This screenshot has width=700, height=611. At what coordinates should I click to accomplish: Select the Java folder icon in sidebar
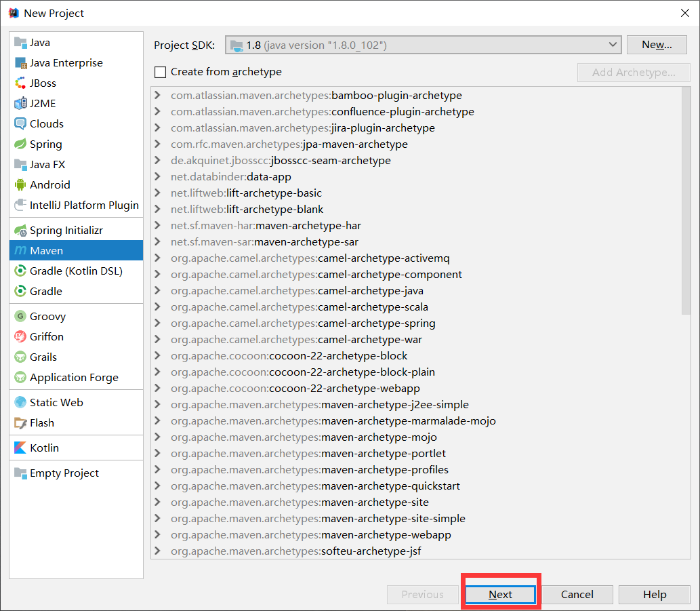[20, 43]
